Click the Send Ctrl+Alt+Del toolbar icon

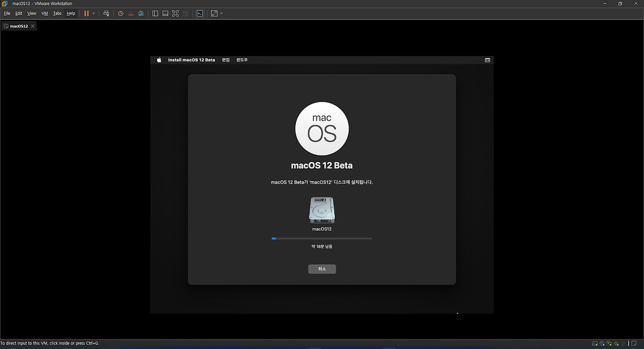106,14
